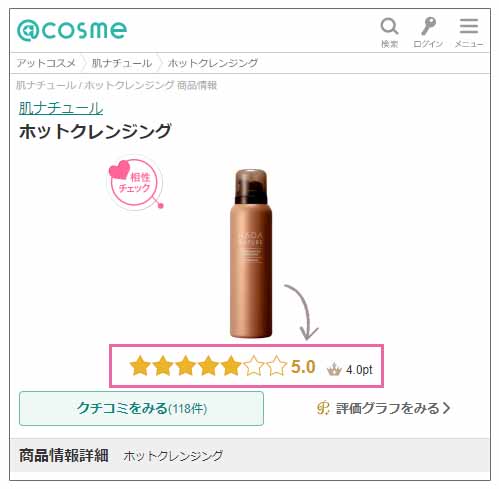Click the fifth gold rating star
The height and width of the screenshot is (489, 499).
231,366
